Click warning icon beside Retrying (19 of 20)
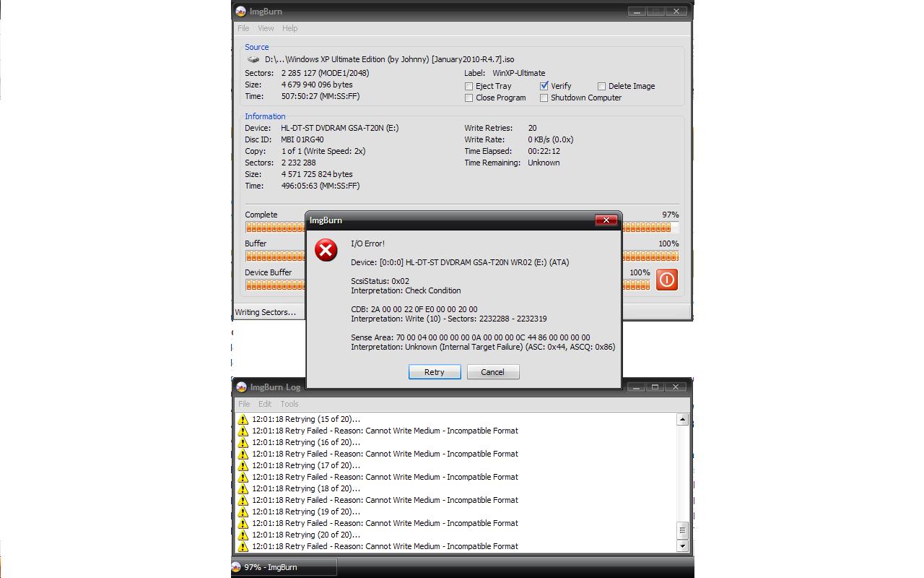Screen dimensions: 924x578 tap(243, 512)
